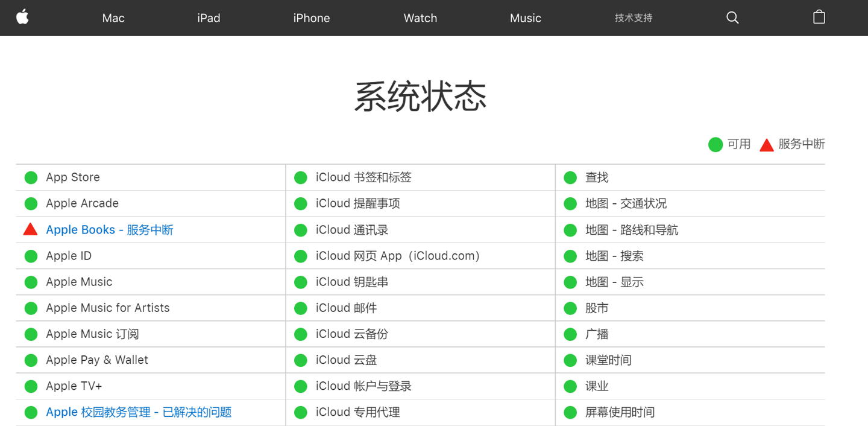
Task: Click the green 可用 legend circle
Action: (715, 145)
